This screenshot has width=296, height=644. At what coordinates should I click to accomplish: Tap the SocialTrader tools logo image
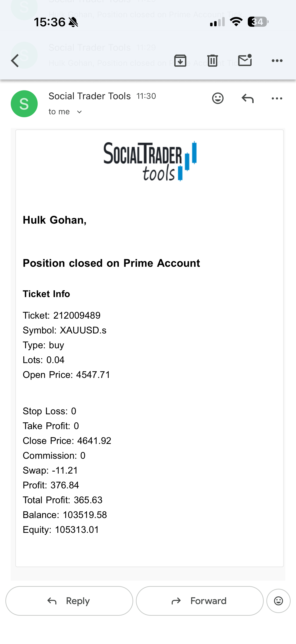pos(150,161)
